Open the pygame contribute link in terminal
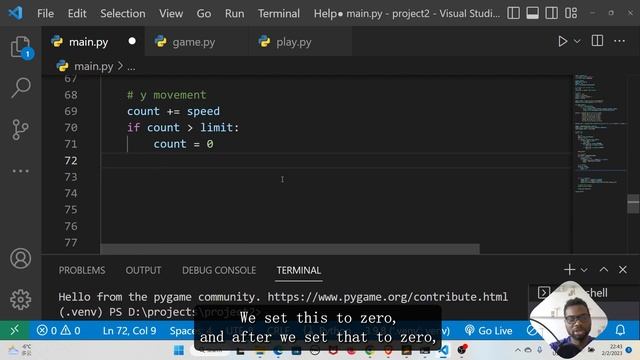 click(387, 297)
